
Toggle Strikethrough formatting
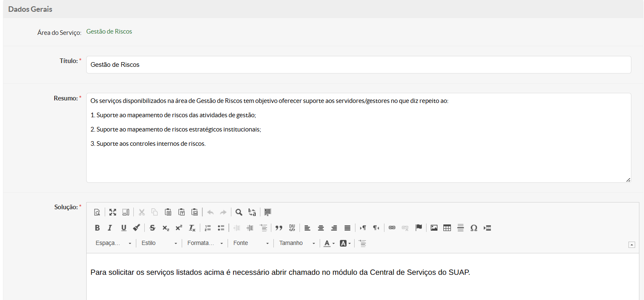pos(152,228)
